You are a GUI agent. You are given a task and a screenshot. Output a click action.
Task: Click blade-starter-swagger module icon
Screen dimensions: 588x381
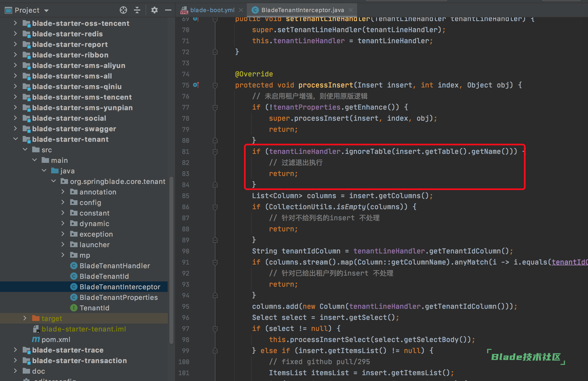pos(26,129)
